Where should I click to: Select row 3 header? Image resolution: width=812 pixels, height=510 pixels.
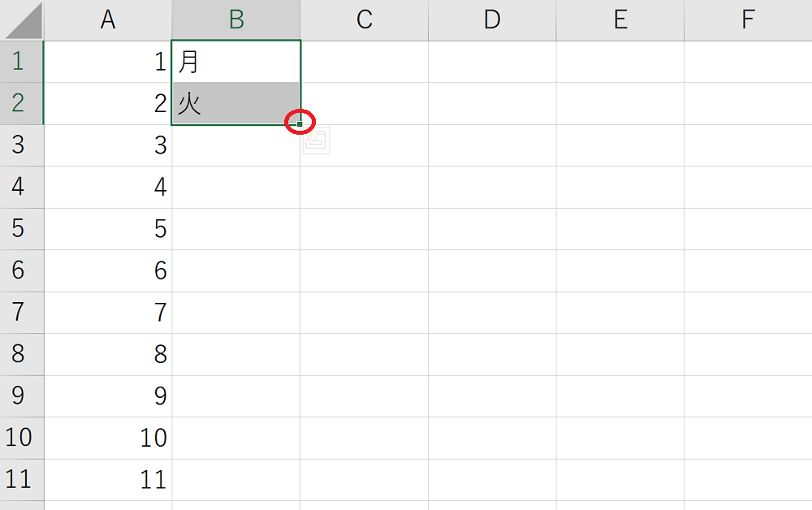coord(21,145)
